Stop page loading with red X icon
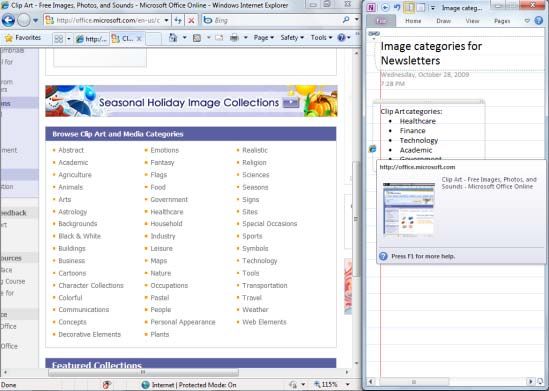This screenshot has height=391, width=549. coord(191,20)
